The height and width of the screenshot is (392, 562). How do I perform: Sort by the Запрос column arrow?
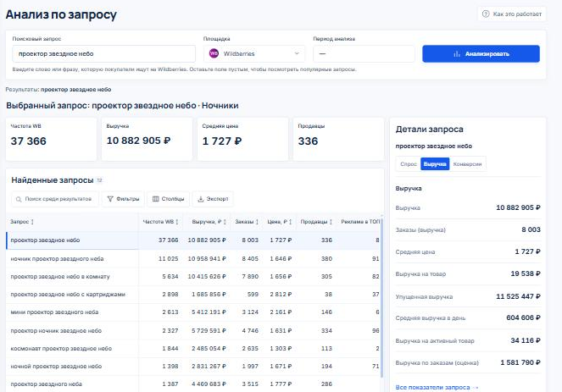(32, 222)
